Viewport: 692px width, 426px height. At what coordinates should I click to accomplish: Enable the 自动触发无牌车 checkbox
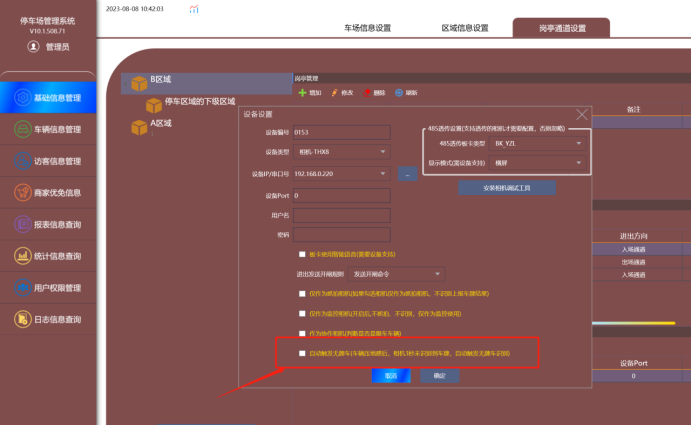click(x=302, y=353)
